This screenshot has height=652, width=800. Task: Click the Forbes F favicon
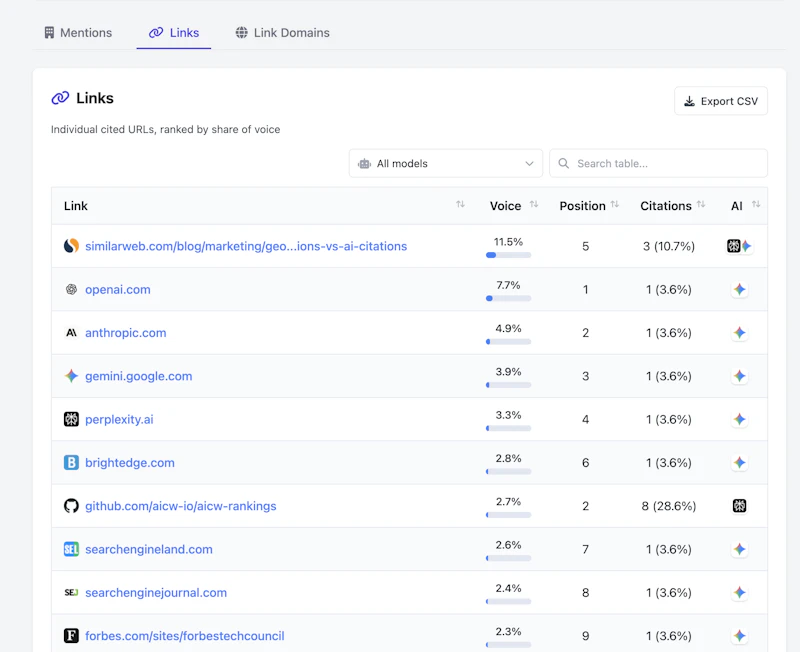71,636
